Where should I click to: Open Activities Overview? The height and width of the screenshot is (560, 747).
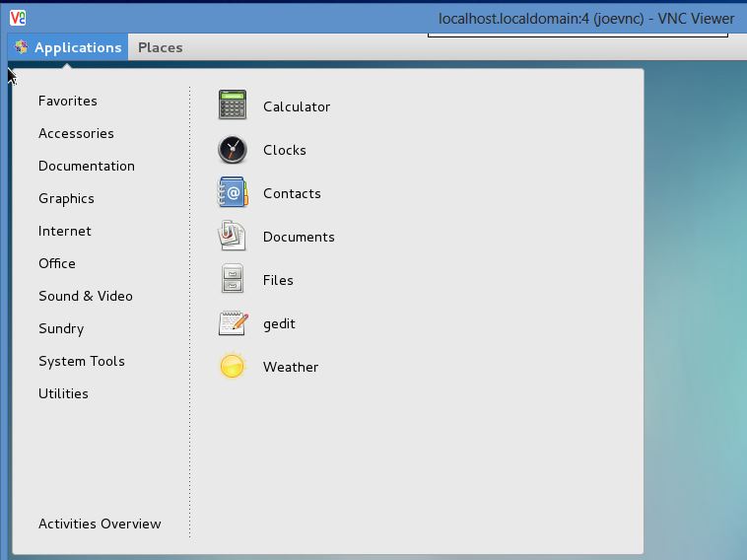pyautogui.click(x=101, y=524)
